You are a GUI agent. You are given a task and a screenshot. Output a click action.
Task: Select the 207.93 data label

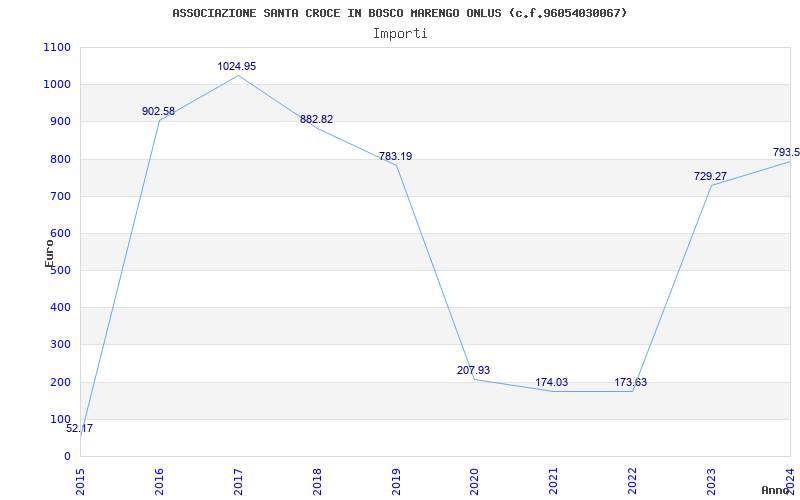pos(473,370)
